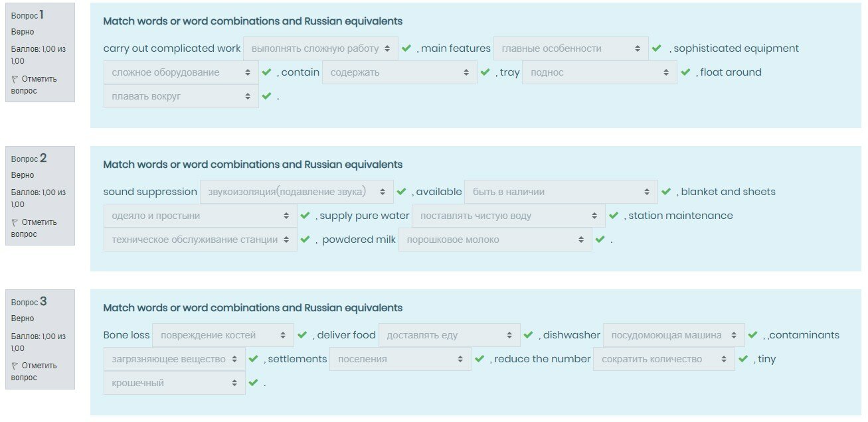Open dropdown for 'sound suppression' answer

tap(296, 192)
